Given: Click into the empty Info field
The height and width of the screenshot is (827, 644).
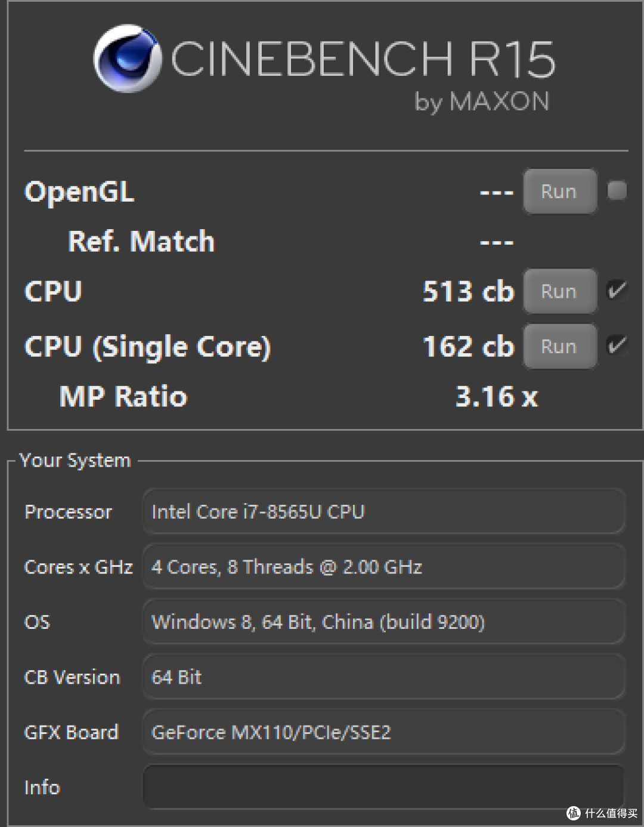Looking at the screenshot, I should pos(383,787).
